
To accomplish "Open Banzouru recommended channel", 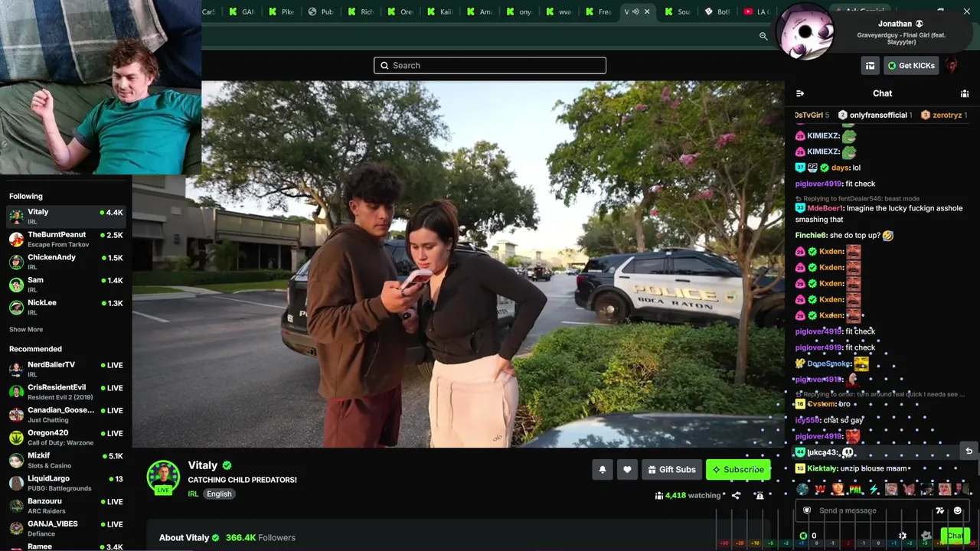I will coord(66,506).
